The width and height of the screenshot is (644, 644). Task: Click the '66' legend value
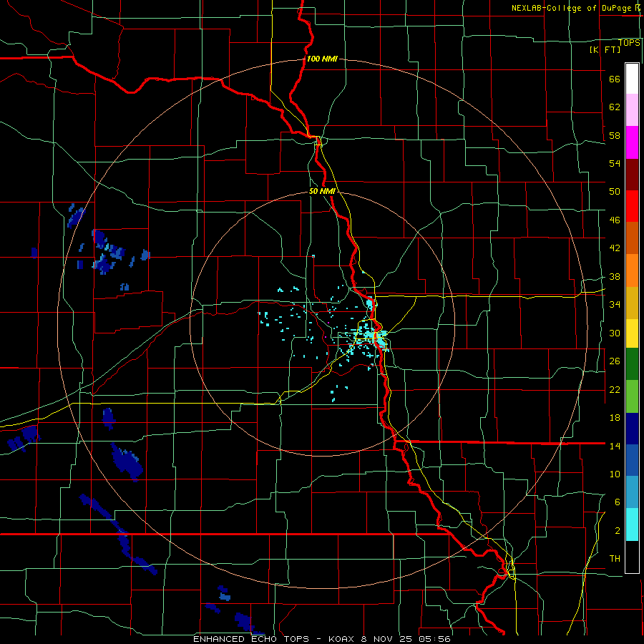615,79
